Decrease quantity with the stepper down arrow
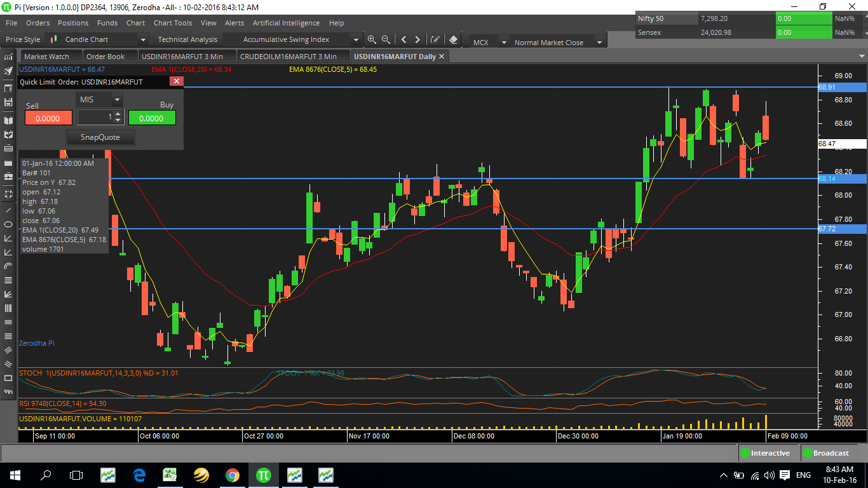The image size is (868, 488). (118, 121)
